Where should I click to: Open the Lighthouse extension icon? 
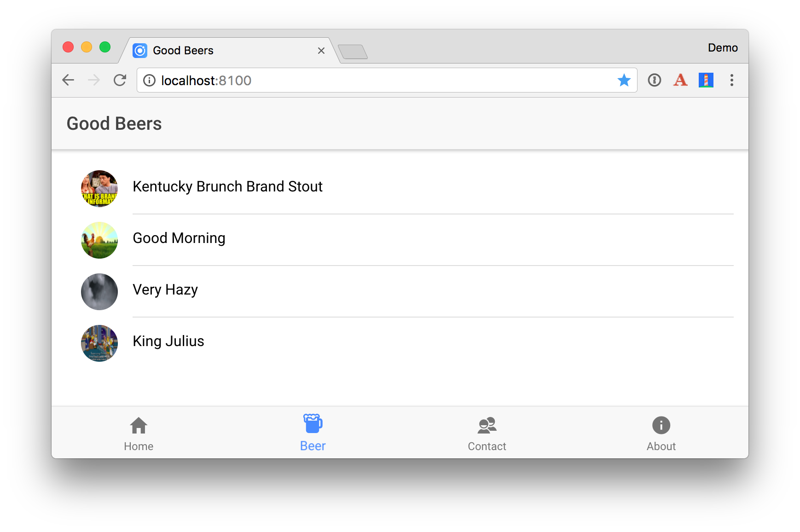(x=706, y=80)
